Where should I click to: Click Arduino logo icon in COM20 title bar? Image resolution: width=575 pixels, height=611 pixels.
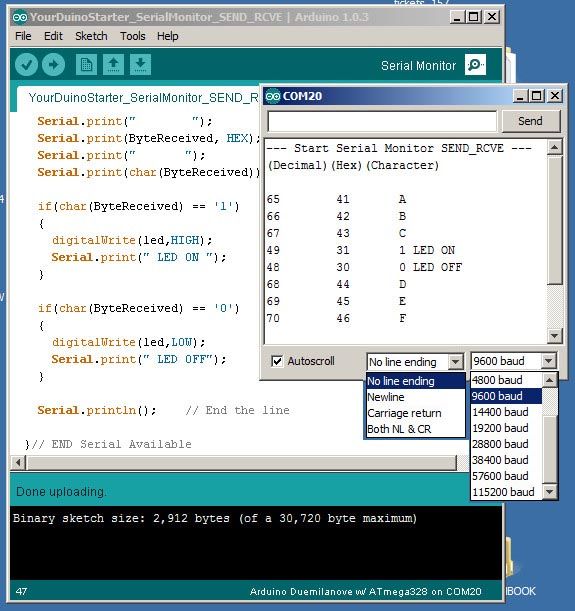click(273, 96)
